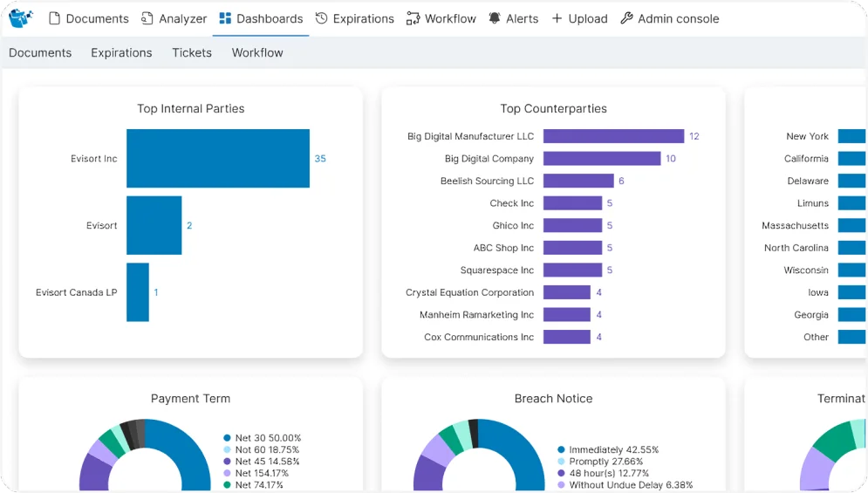Viewport: 868px width, 493px height.
Task: Click the Admin console wrench icon
Action: 626,18
